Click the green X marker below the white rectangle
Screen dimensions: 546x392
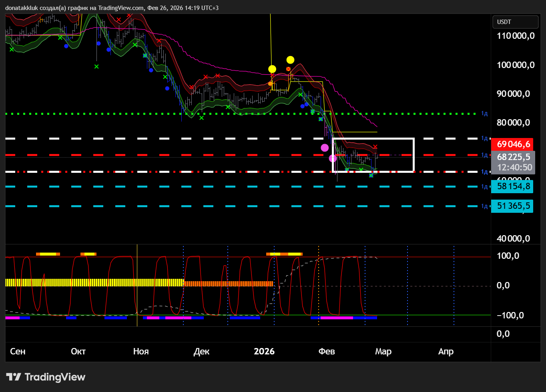coord(371,175)
